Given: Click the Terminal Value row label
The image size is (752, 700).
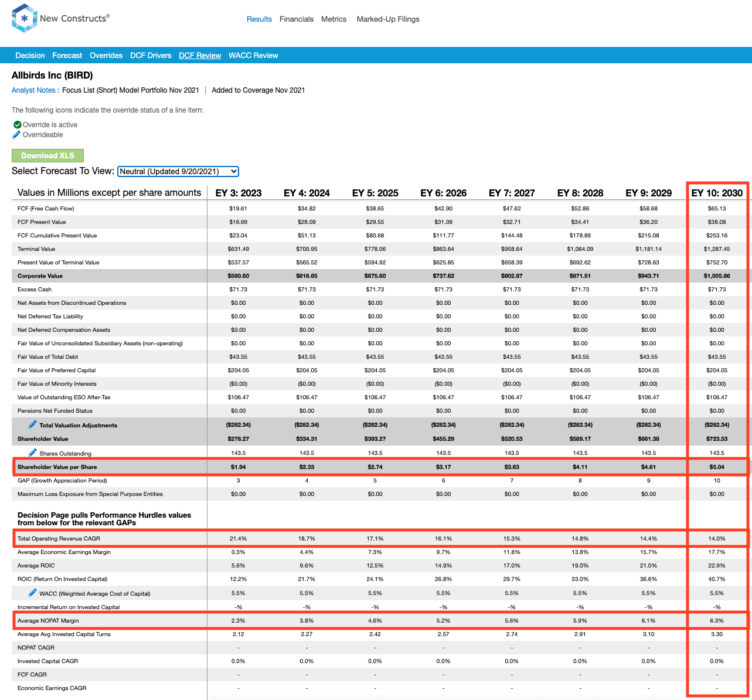Looking at the screenshot, I should [x=36, y=249].
